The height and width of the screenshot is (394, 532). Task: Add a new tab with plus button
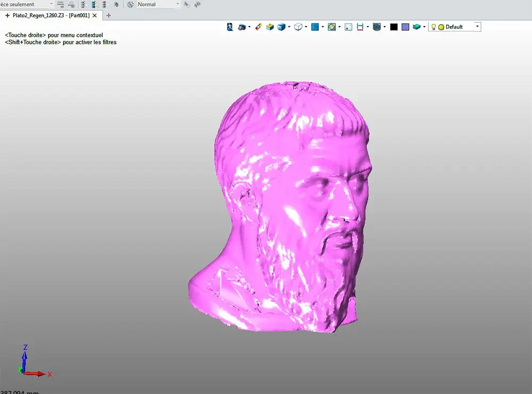click(x=109, y=15)
